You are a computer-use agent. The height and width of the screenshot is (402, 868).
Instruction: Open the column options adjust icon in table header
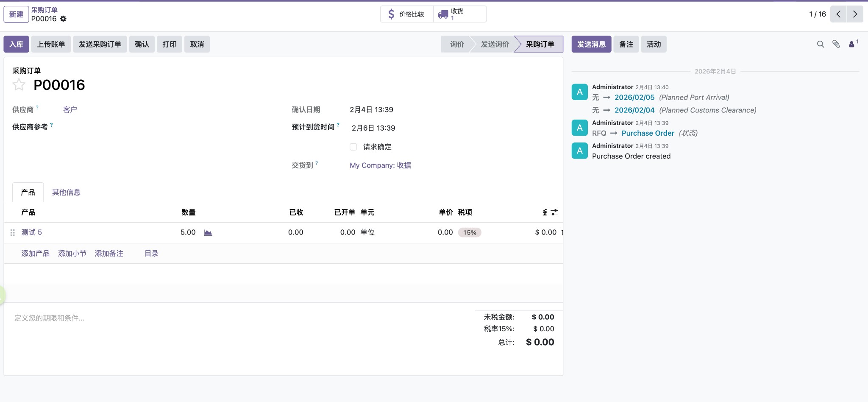coord(554,212)
